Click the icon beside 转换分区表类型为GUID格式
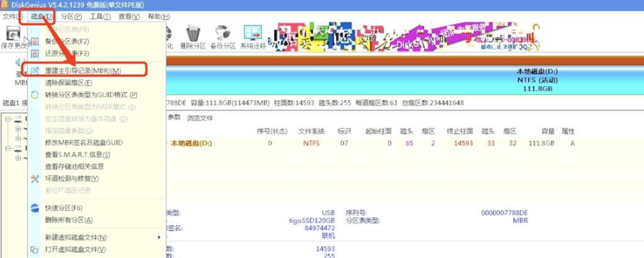Image resolution: width=644 pixels, height=258 pixels. pyautogui.click(x=35, y=95)
